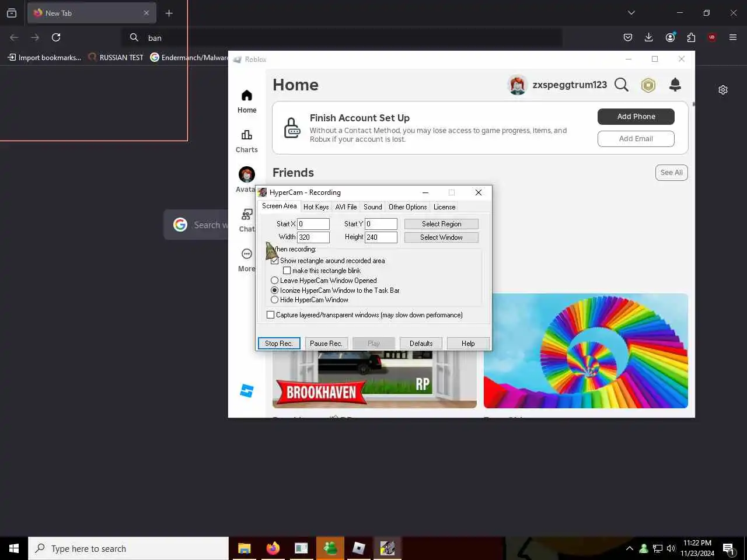Select Leave HyperCam Window Opened
The image size is (747, 560).
coord(324,281)
